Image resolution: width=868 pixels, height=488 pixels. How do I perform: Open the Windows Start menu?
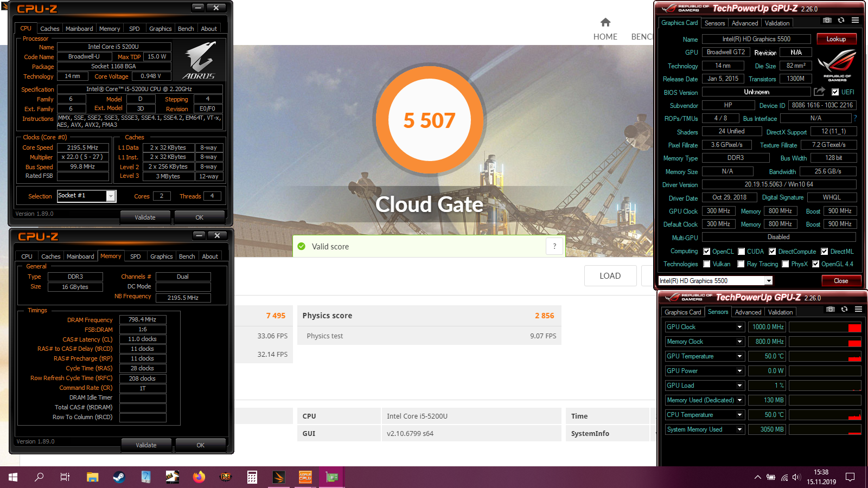13,477
